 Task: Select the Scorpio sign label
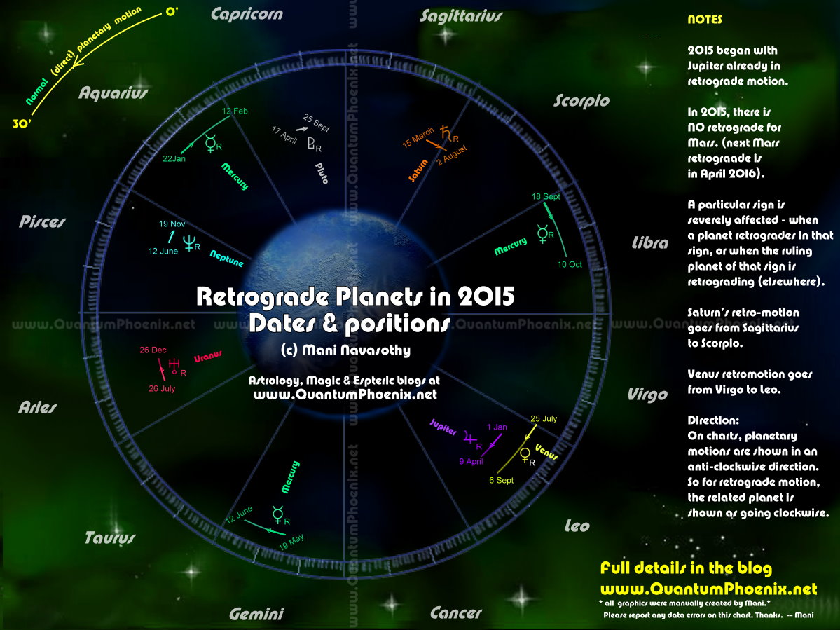click(581, 100)
